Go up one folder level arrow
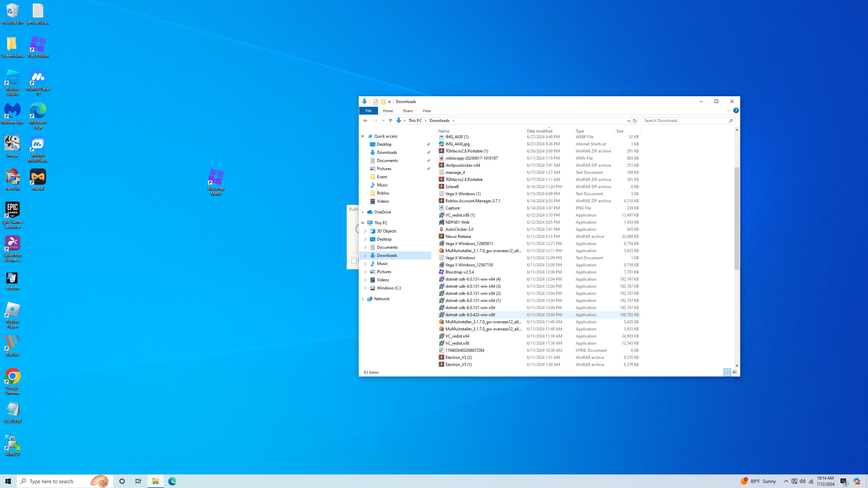 [x=390, y=121]
